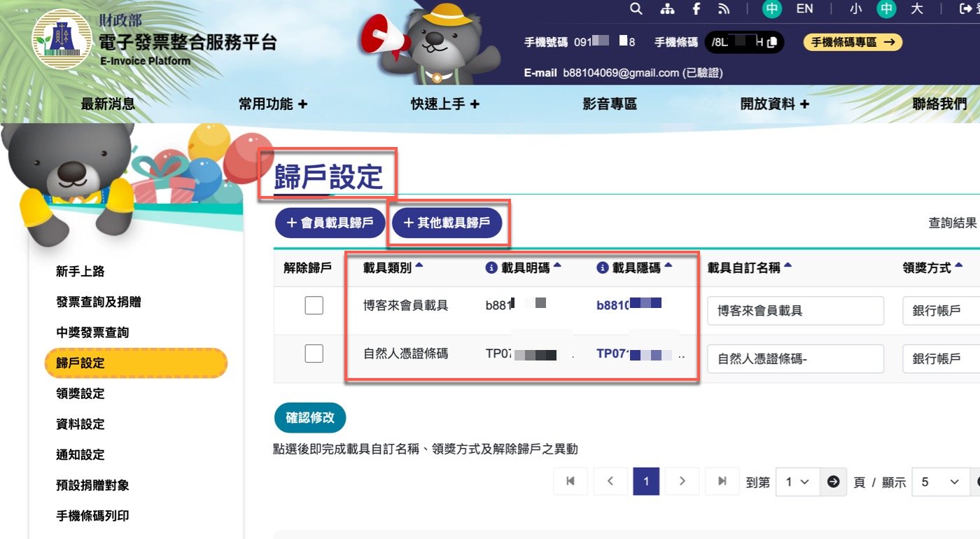Go to previous results page
980x539 pixels.
click(x=610, y=482)
